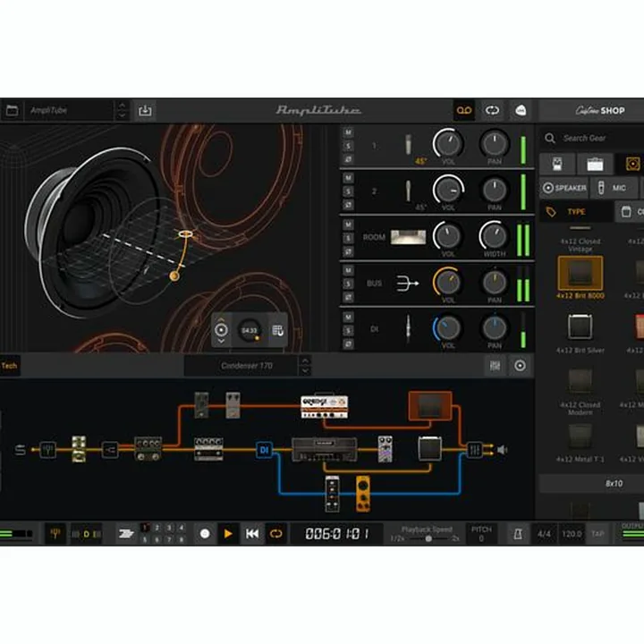Click up chevron above mic position icon
Screen dimensions: 644x644
(x=221, y=319)
